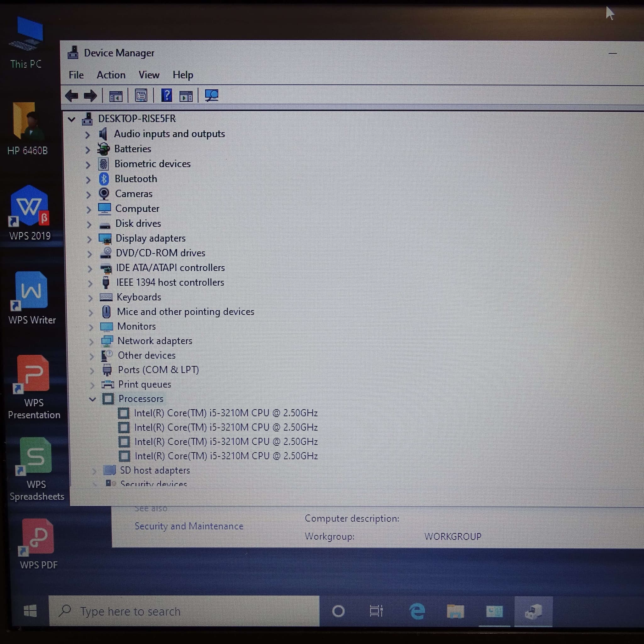The height and width of the screenshot is (644, 644).
Task: Click the Device Manager taskbar icon
Action: [x=533, y=611]
